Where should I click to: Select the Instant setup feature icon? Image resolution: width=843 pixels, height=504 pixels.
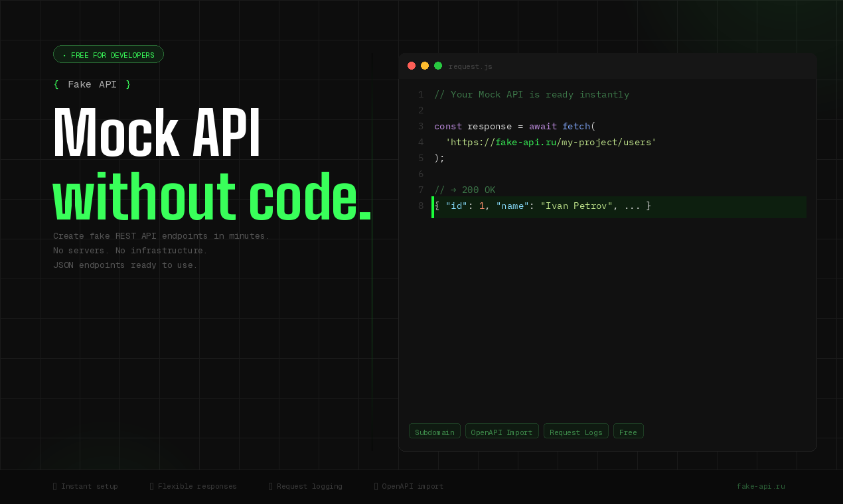[56, 485]
